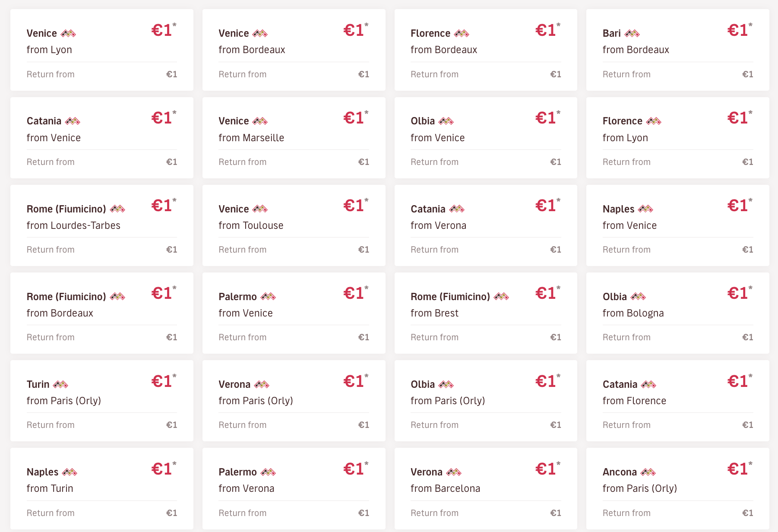Viewport: 778px width, 532px height.
Task: Click €1 price on Florence from Lyon card
Action: 737,118
